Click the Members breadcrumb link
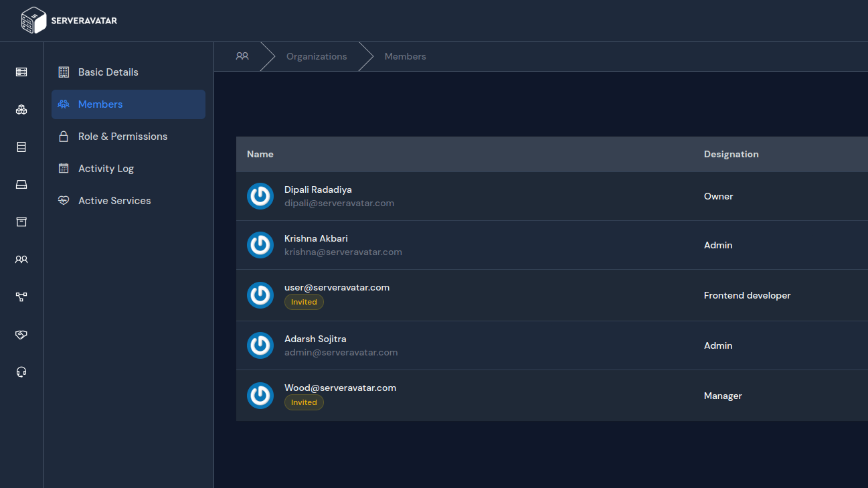The image size is (868, 488). point(405,57)
